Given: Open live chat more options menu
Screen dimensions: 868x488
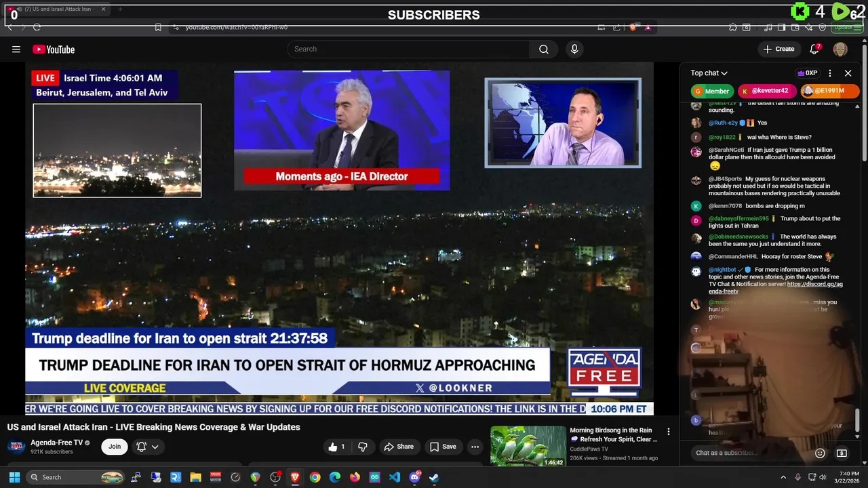Looking at the screenshot, I should tap(829, 73).
